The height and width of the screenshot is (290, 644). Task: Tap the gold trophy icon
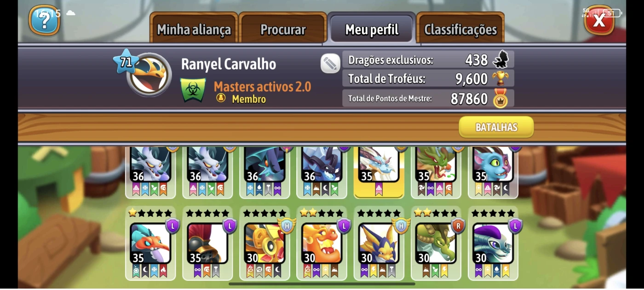pos(500,78)
